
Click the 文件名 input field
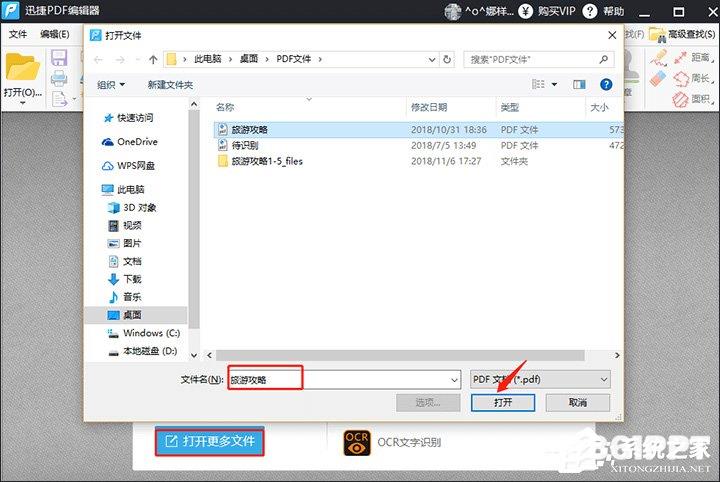click(x=344, y=380)
